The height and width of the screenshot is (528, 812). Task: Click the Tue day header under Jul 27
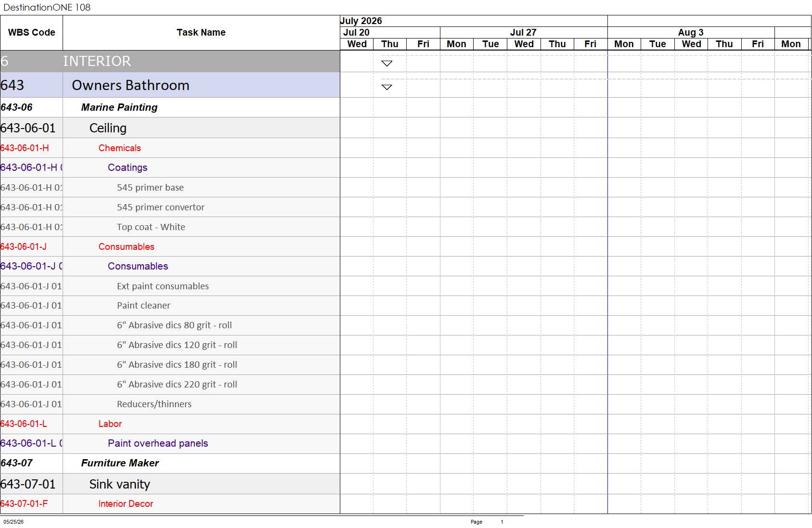[x=490, y=44]
